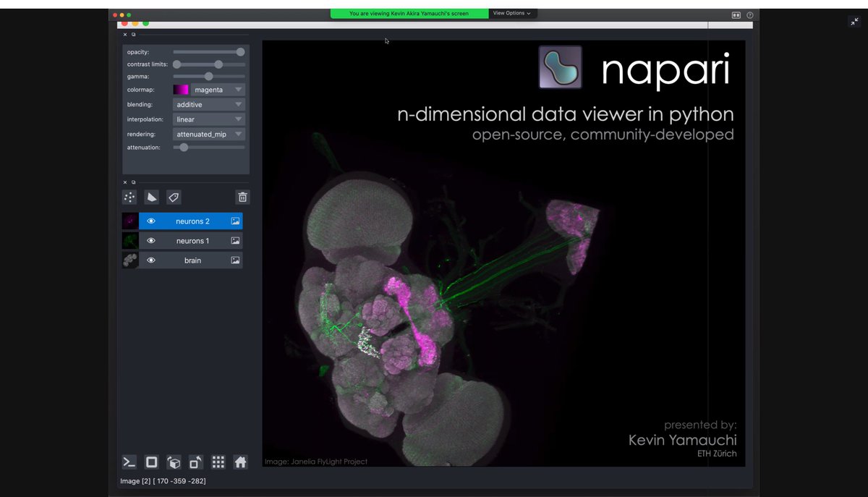Toggle grid mode view
The height and width of the screenshot is (497, 868).
click(x=218, y=462)
